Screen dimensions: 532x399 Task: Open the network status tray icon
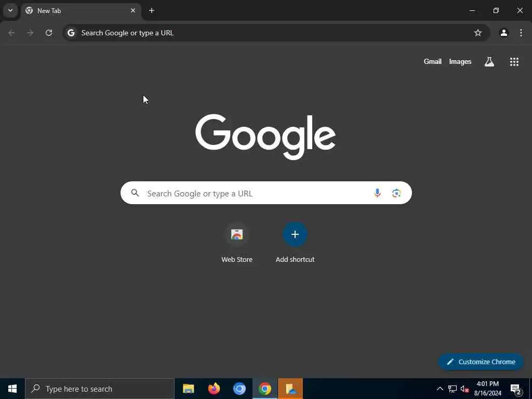pos(453,389)
